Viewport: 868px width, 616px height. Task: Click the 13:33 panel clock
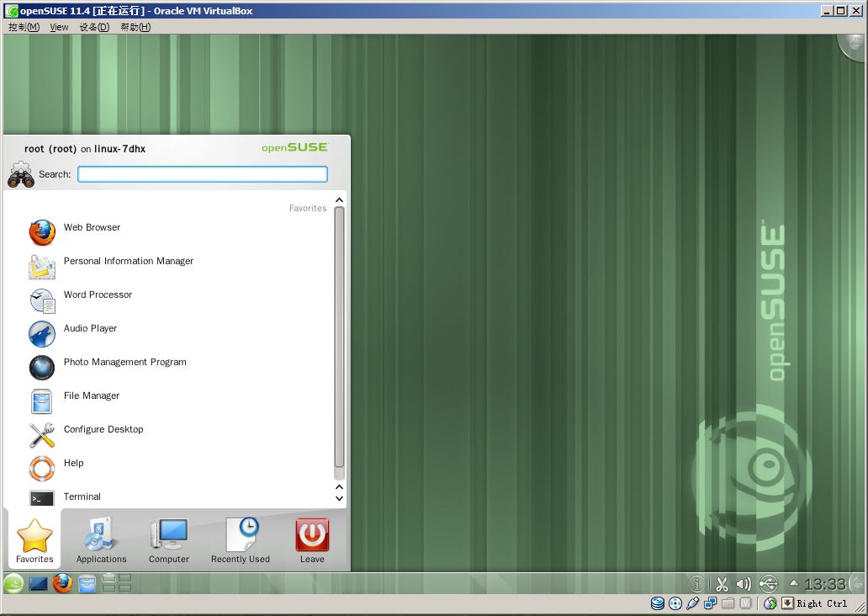[824, 584]
